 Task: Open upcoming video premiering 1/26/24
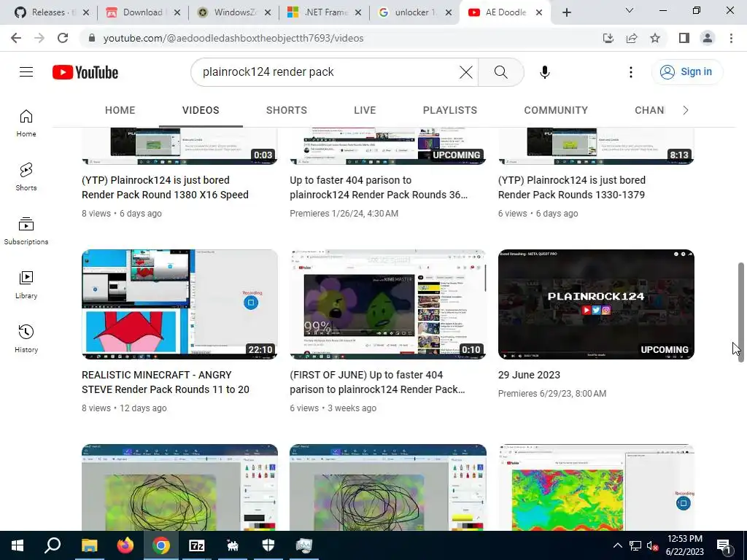(x=379, y=187)
